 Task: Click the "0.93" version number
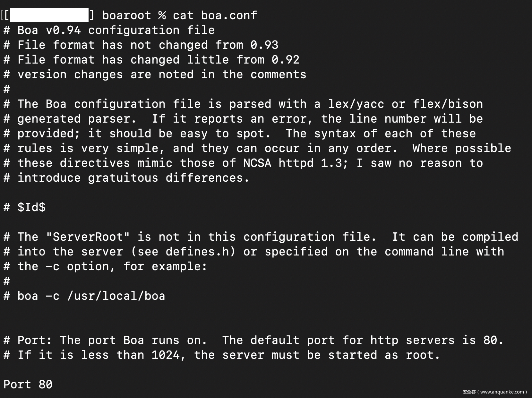[x=264, y=45]
